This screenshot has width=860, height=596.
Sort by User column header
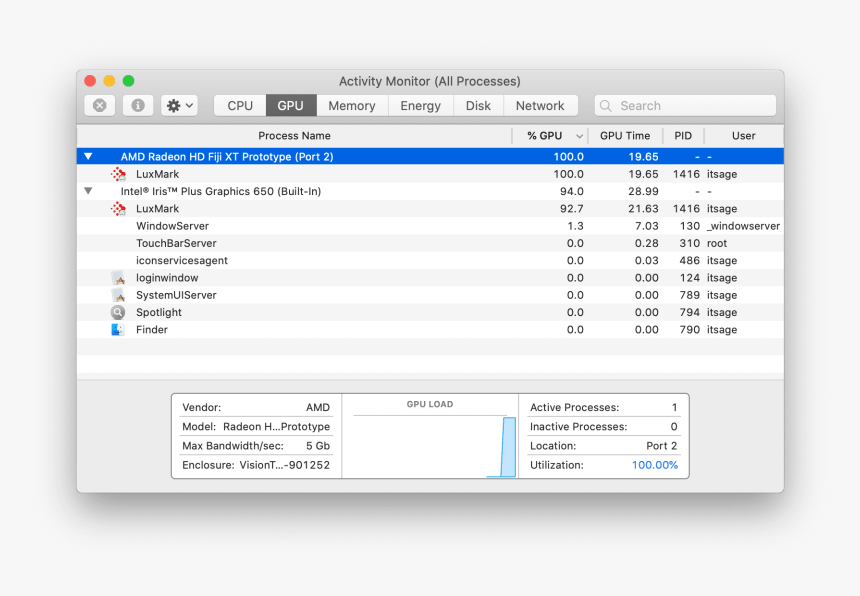pos(744,135)
